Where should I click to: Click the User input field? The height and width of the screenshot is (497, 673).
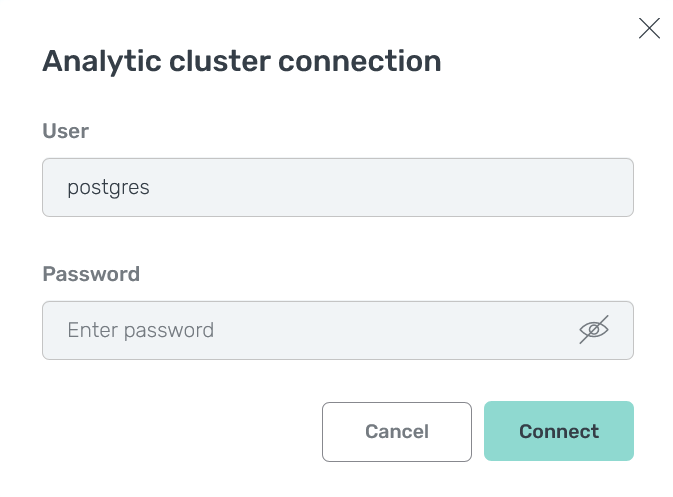click(337, 187)
